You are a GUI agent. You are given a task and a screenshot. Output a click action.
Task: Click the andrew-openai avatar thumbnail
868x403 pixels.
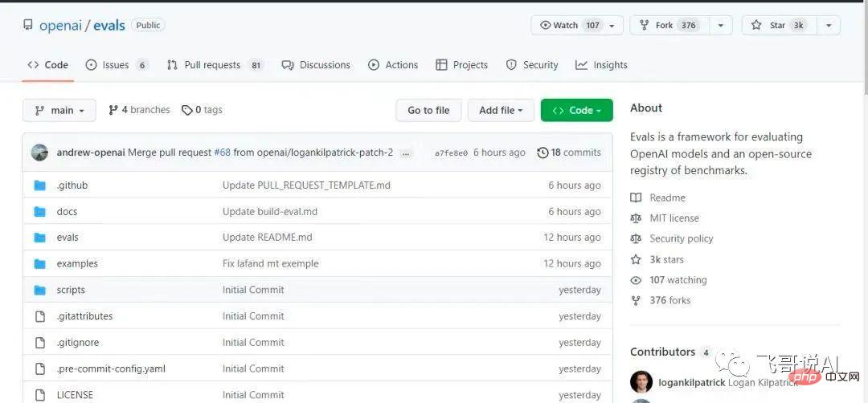click(x=39, y=153)
